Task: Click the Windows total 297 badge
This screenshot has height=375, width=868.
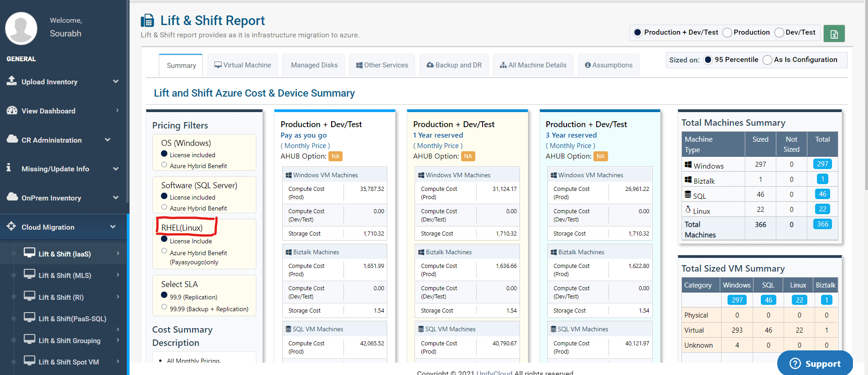Action: click(822, 164)
